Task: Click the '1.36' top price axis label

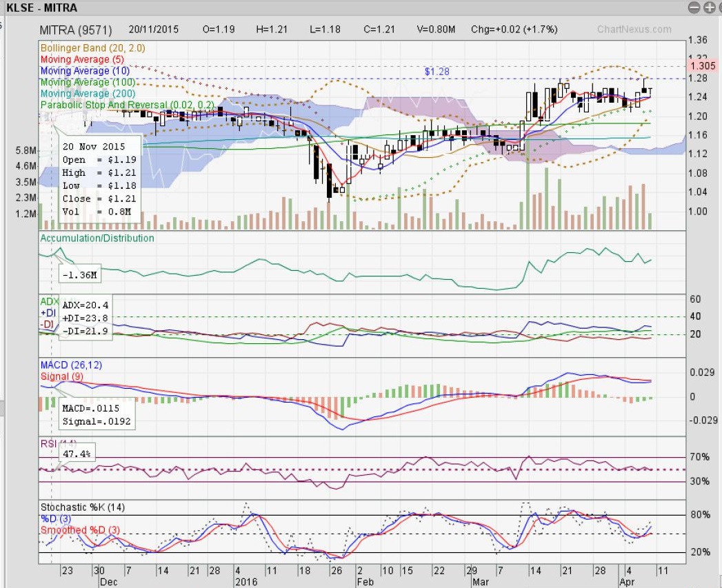Action: click(698, 40)
